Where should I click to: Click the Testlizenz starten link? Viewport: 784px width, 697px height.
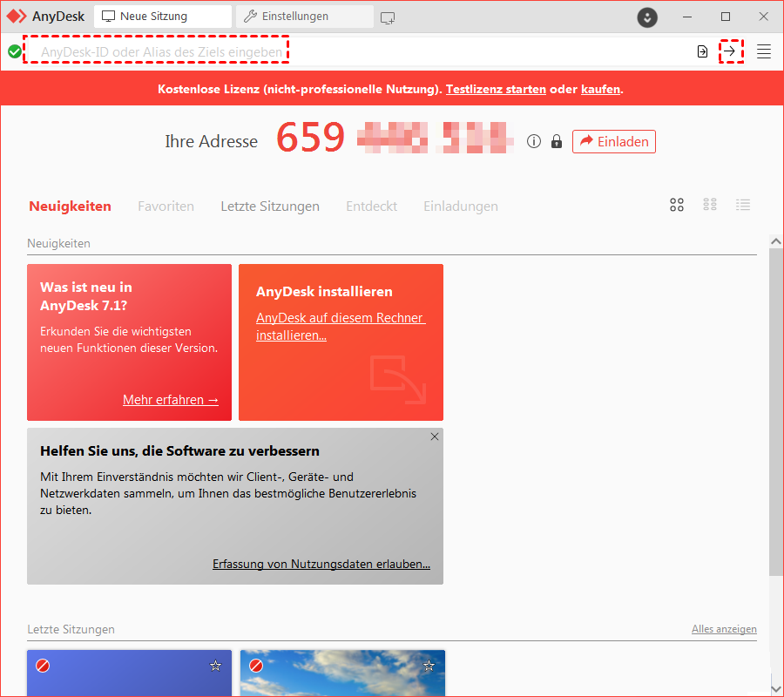(x=496, y=89)
